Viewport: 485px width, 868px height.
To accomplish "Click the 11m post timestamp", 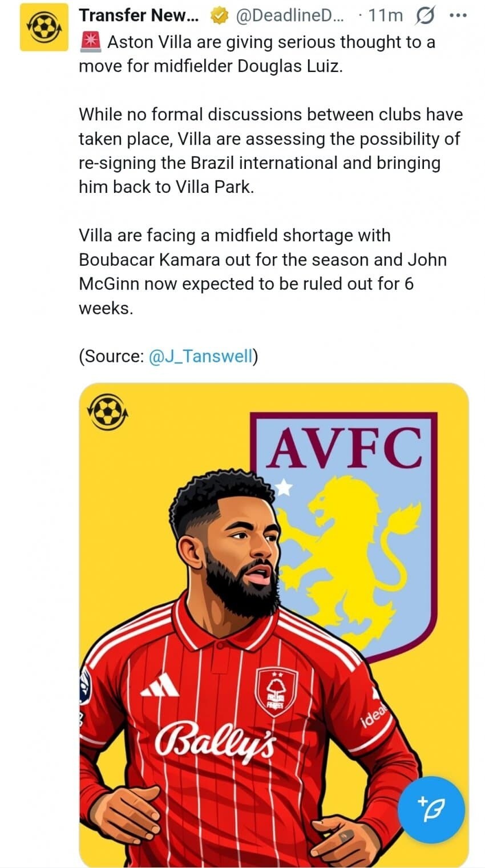I will [x=385, y=16].
